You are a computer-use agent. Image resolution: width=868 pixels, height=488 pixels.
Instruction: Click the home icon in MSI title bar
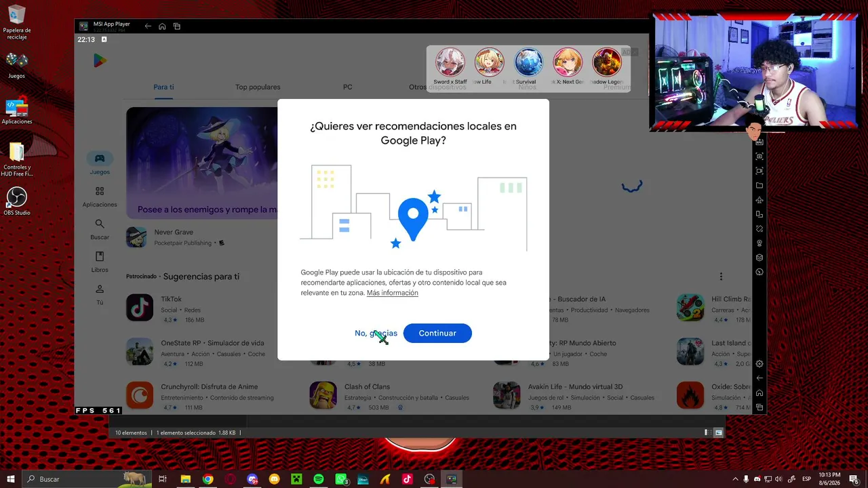pyautogui.click(x=162, y=26)
